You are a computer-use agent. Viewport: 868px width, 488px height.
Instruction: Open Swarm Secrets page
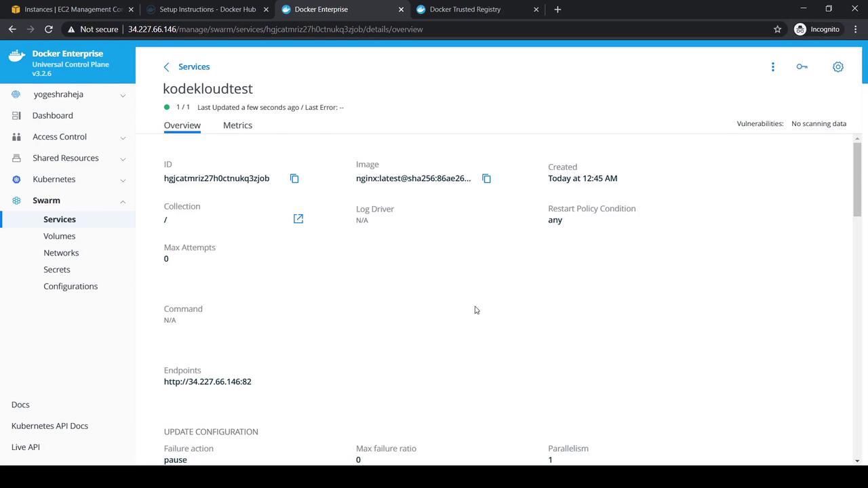[57, 269]
